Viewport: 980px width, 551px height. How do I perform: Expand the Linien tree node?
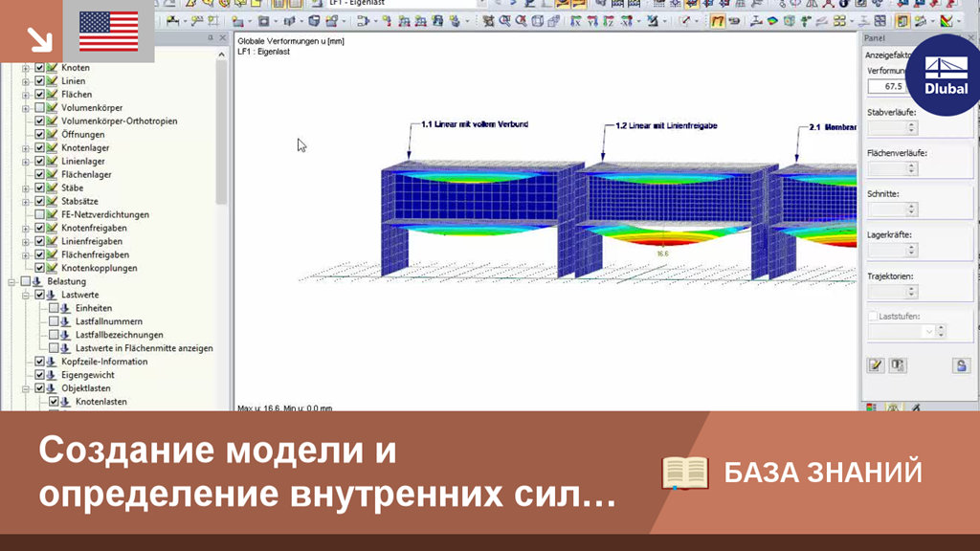point(26,81)
